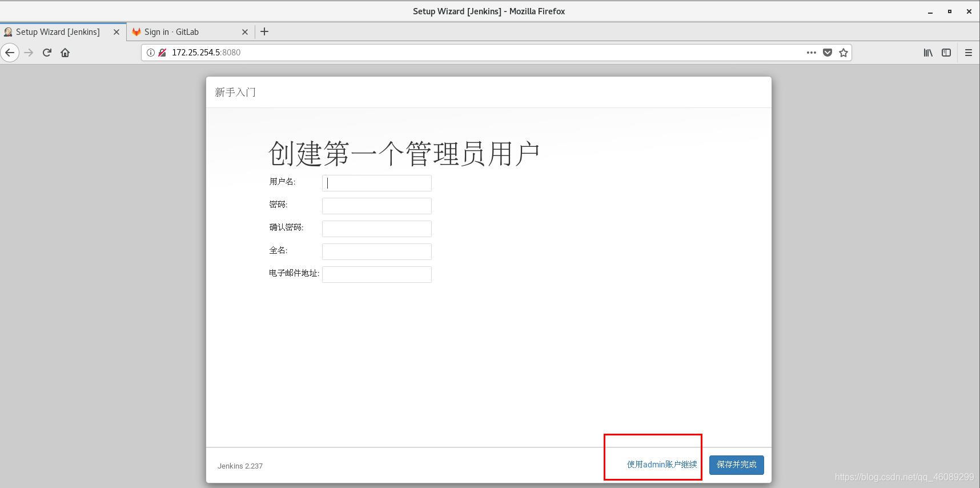
Task: Save page to Pocket icon
Action: click(827, 53)
